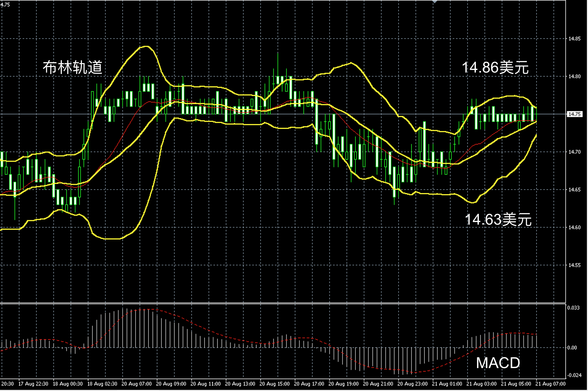The height and width of the screenshot is (391, 588).
Task: Click the 18 Aug 02:30 time label
Action: [102, 384]
